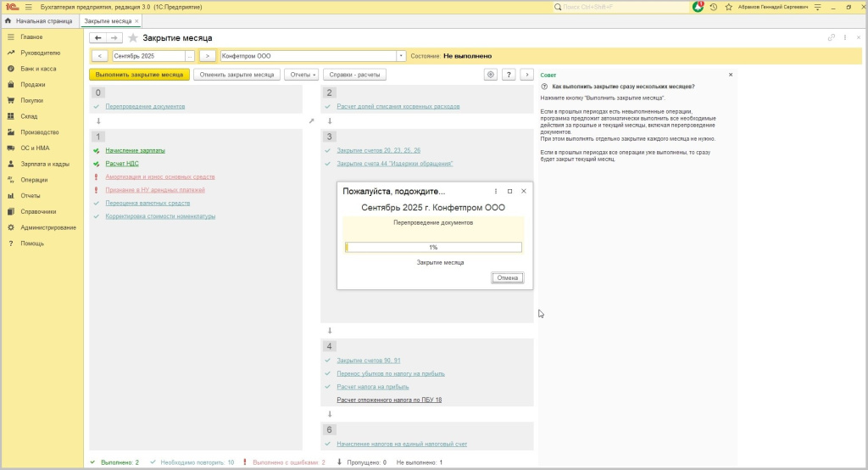Close the Совет tip panel
The image size is (868, 470).
pyautogui.click(x=731, y=75)
